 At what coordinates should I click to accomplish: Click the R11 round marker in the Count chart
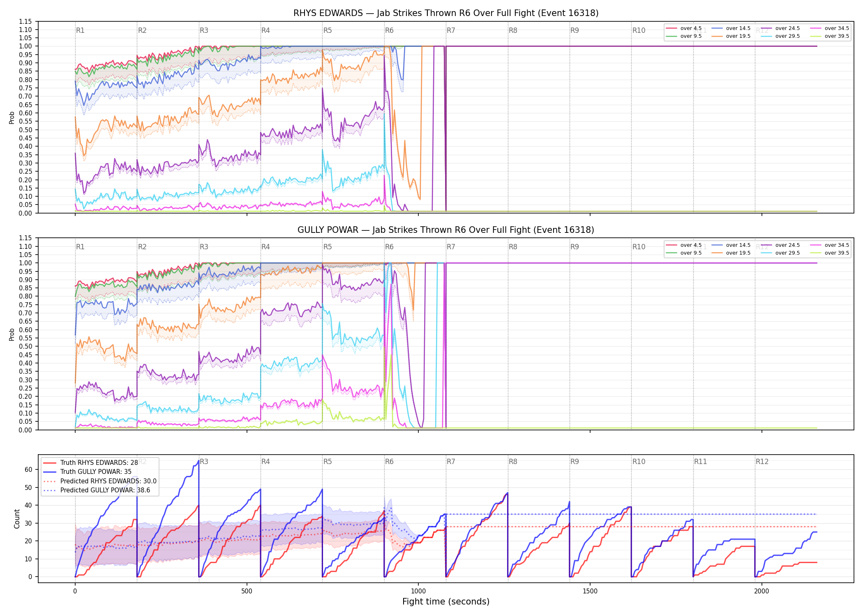[701, 462]
